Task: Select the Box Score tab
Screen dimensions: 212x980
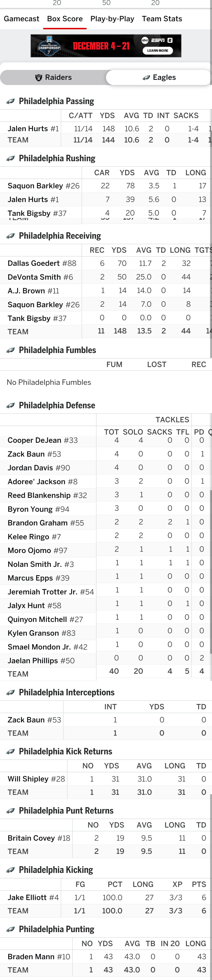Action: pos(65,19)
